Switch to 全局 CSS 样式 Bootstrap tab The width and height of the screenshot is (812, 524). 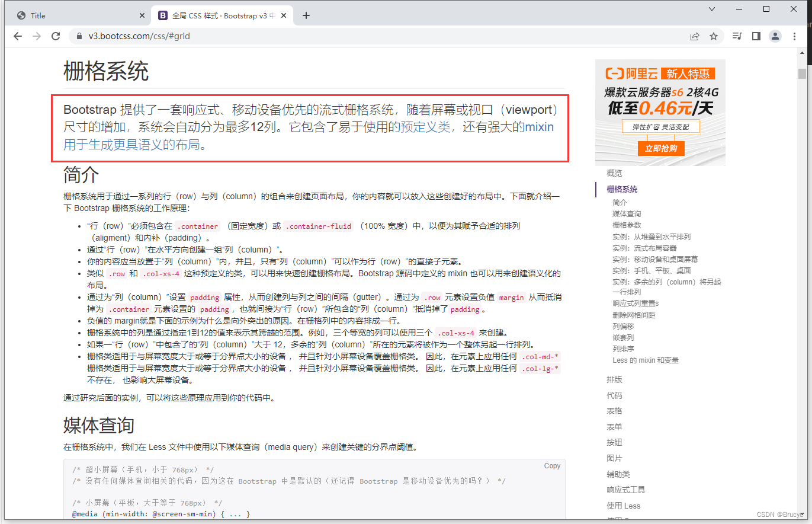(x=223, y=15)
